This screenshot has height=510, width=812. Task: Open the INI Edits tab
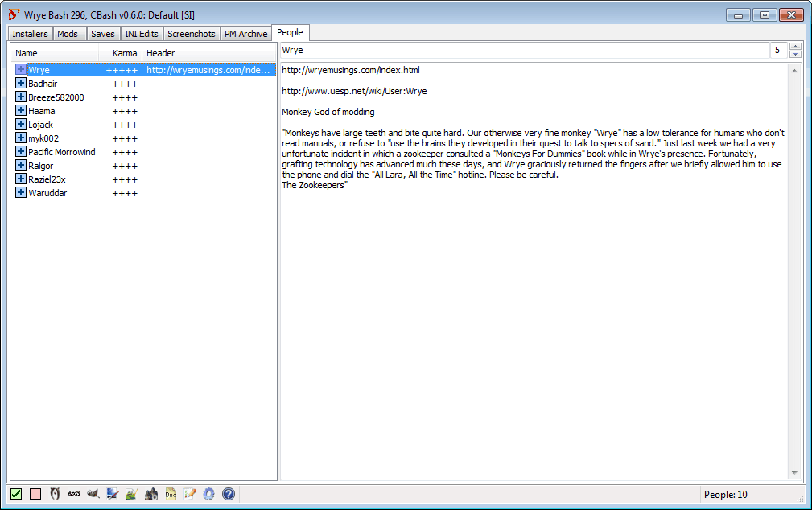pyautogui.click(x=142, y=34)
